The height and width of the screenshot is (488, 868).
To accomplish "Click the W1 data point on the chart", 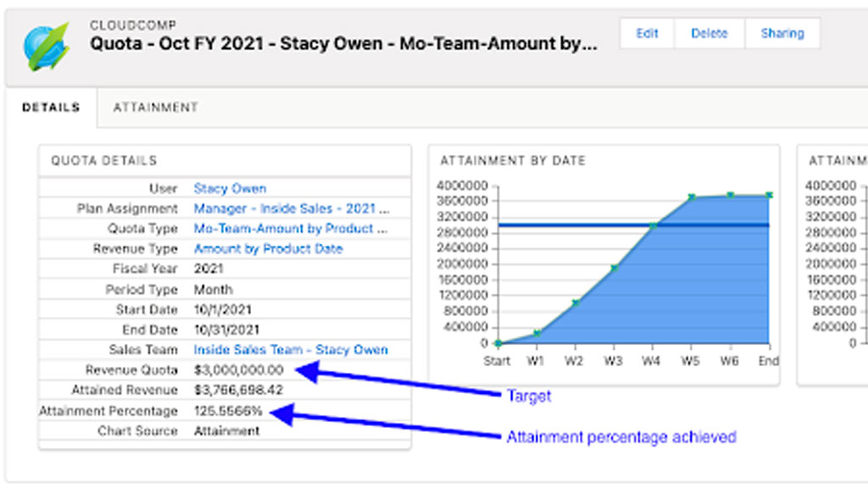I will tap(537, 333).
